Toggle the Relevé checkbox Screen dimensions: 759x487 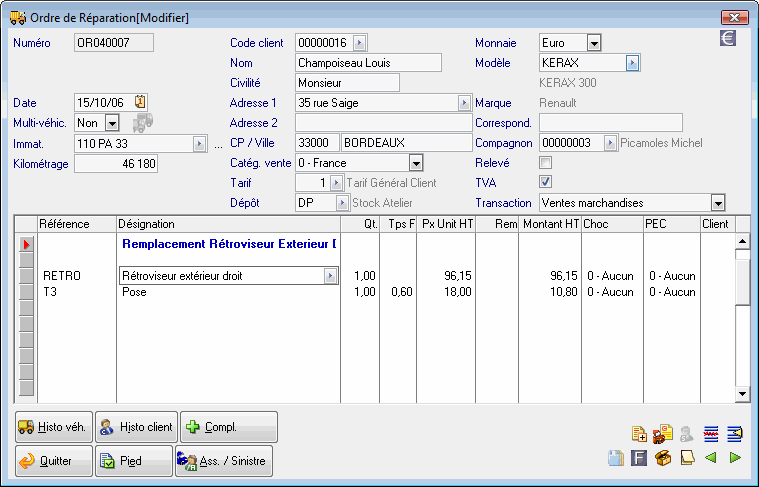[x=545, y=162]
